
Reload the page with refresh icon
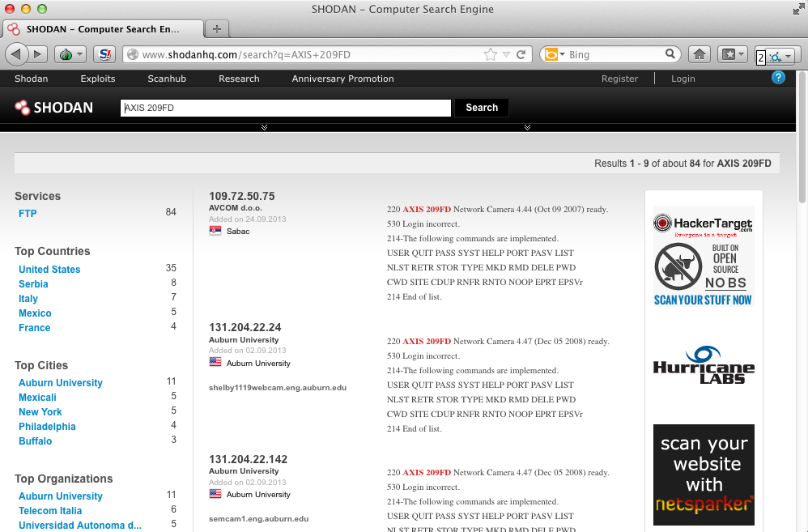tap(521, 54)
